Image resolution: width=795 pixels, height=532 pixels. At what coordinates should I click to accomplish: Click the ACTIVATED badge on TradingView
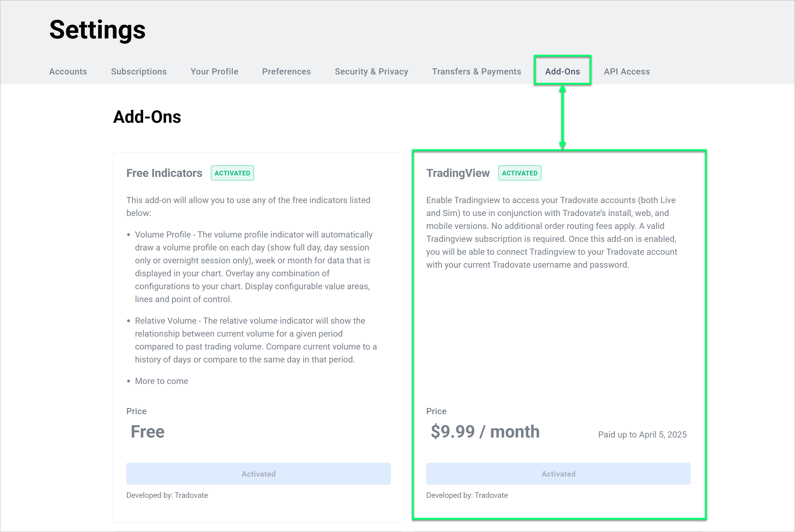520,173
